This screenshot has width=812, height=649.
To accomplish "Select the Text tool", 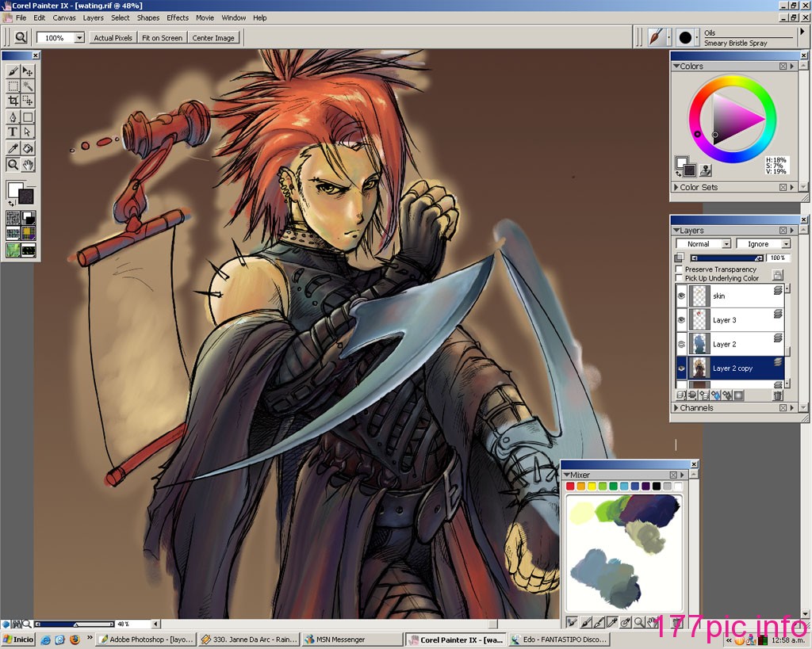I will coord(13,132).
